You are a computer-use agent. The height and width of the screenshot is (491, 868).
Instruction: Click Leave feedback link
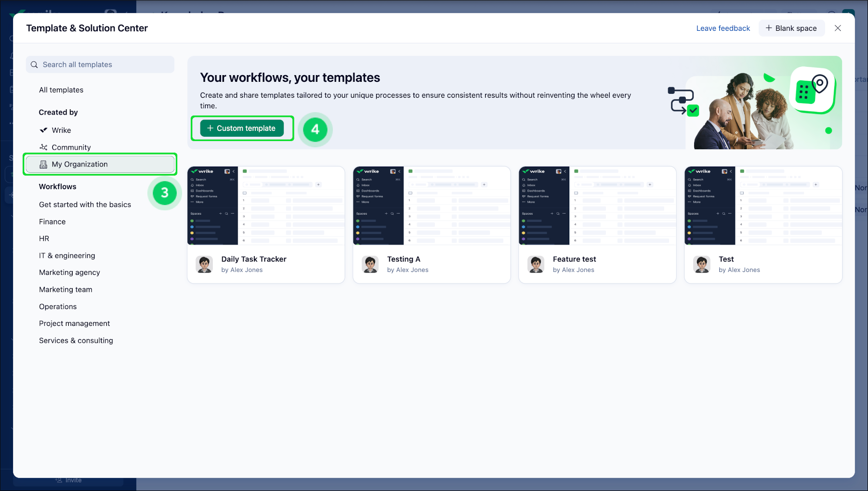point(723,28)
